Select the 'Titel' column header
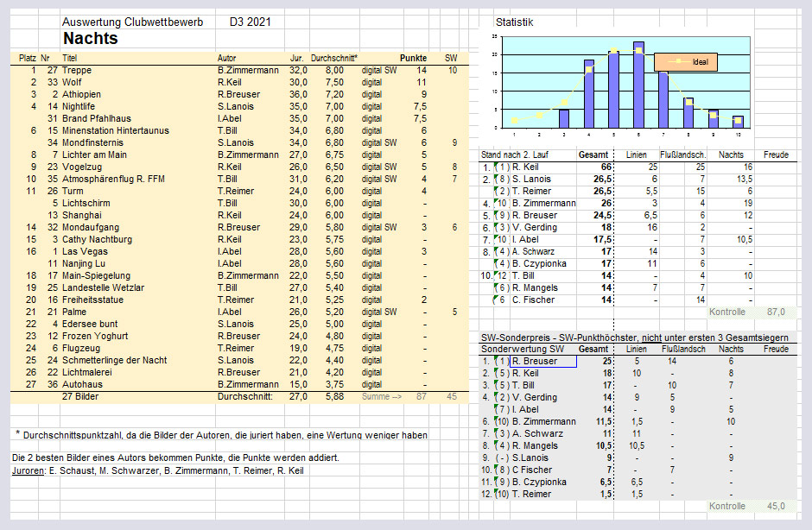812x530 pixels. click(69, 58)
